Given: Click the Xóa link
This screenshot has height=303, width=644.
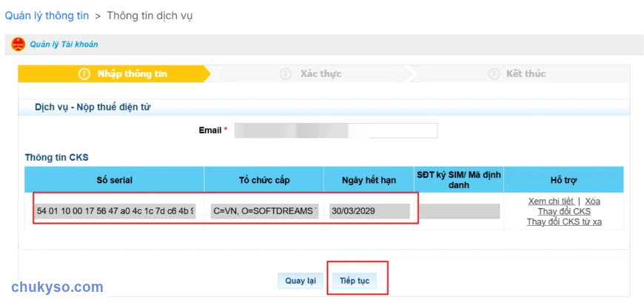Looking at the screenshot, I should pos(593,202).
